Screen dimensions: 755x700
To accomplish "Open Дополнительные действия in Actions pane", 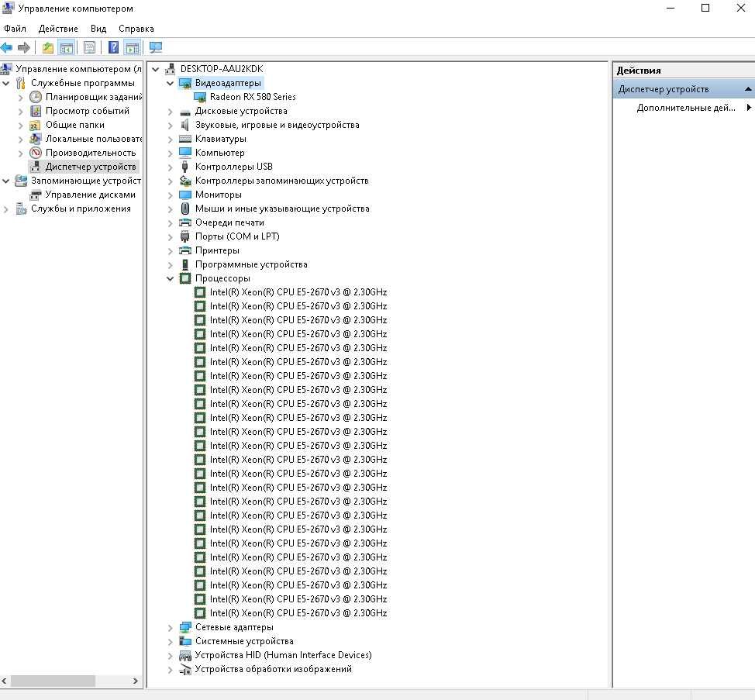I will [x=686, y=108].
